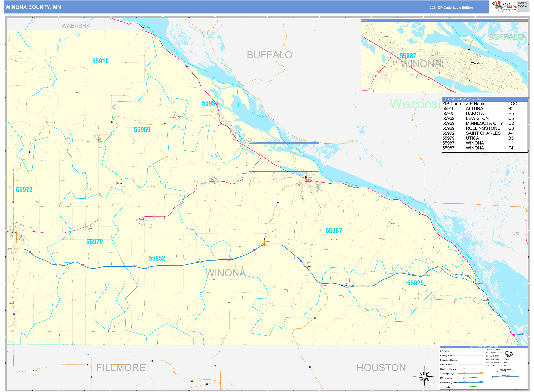The image size is (534, 392).
Task: Click the 'Cities 100,000 and Above' legend entry
Action: 494,353
